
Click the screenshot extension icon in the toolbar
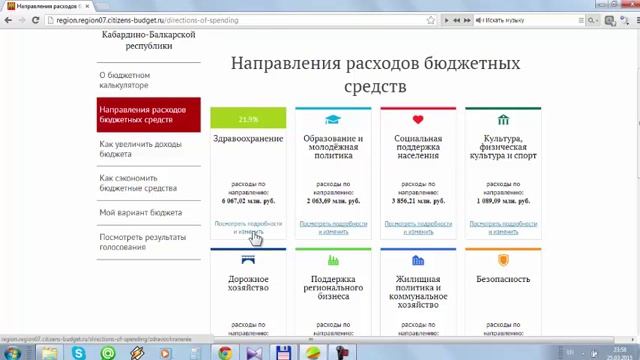[x=610, y=20]
